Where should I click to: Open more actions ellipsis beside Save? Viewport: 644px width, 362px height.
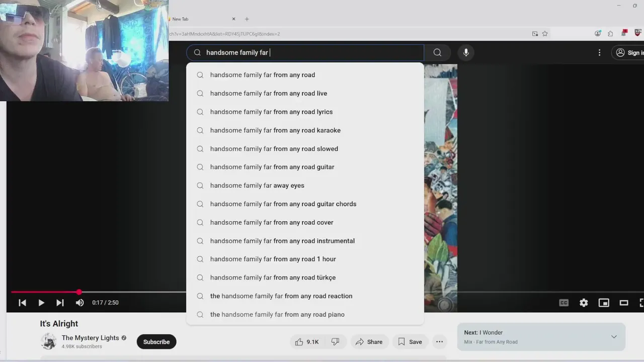tap(439, 342)
